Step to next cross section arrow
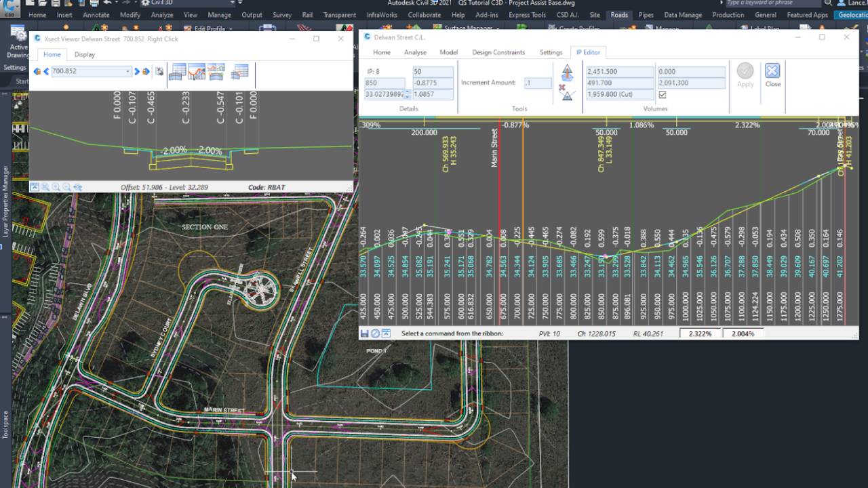This screenshot has width=868, height=488. (x=137, y=71)
